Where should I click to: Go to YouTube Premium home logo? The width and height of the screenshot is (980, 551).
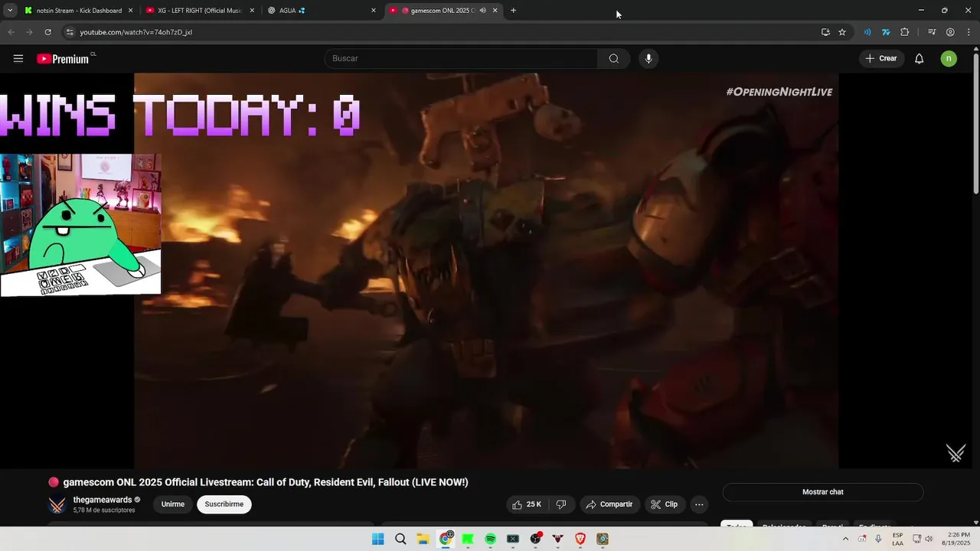tap(63, 59)
